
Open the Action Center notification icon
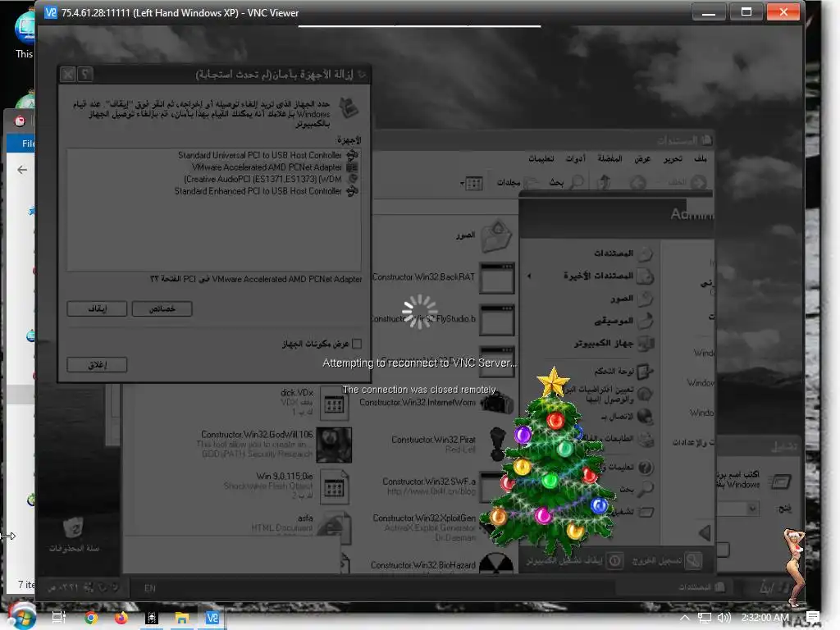(x=813, y=618)
